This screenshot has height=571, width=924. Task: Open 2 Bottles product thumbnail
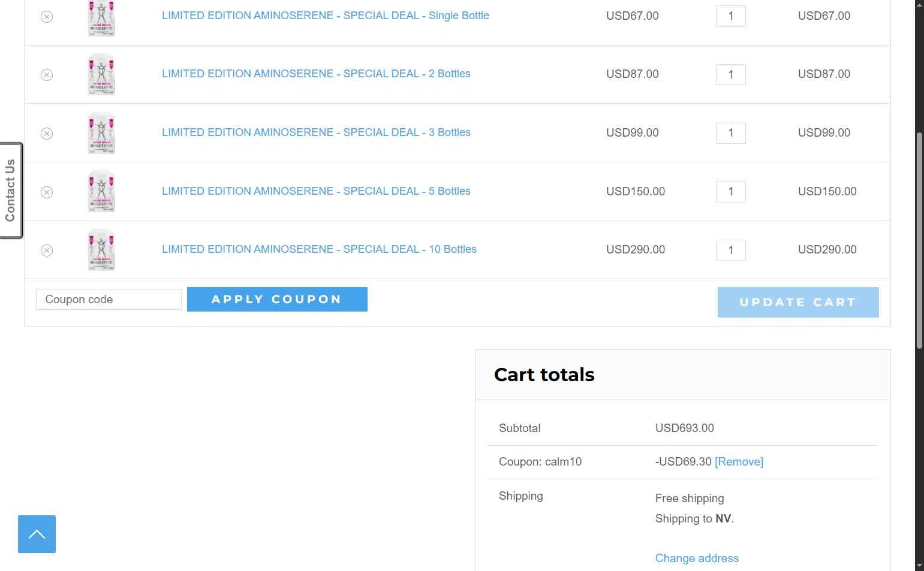101,74
